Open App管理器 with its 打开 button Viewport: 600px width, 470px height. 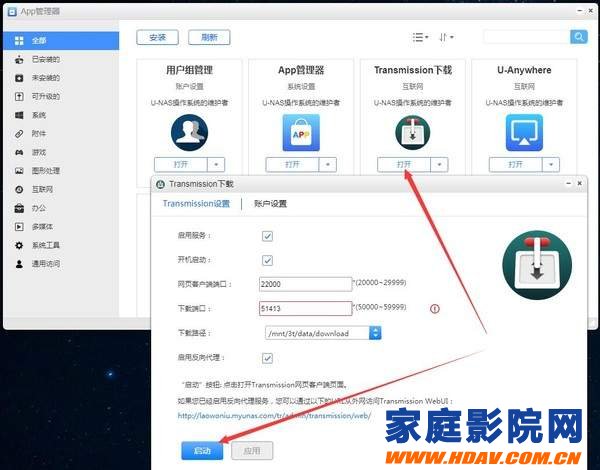coord(292,165)
